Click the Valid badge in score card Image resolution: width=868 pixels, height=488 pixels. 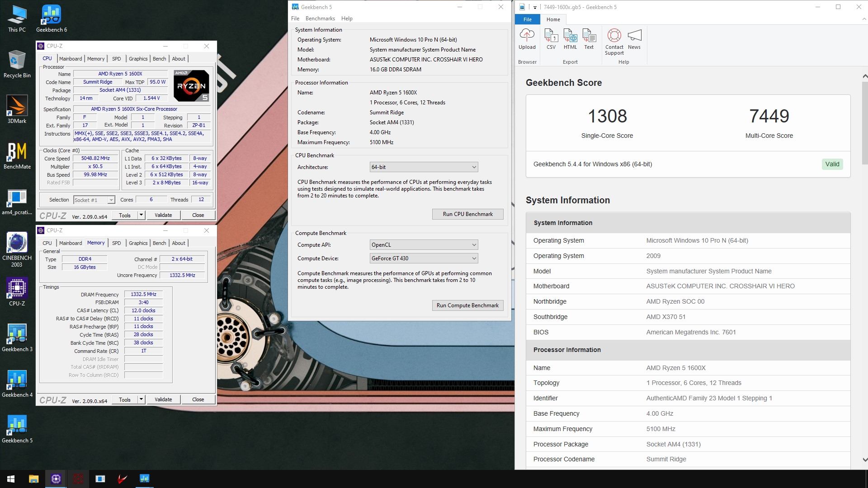pos(832,164)
